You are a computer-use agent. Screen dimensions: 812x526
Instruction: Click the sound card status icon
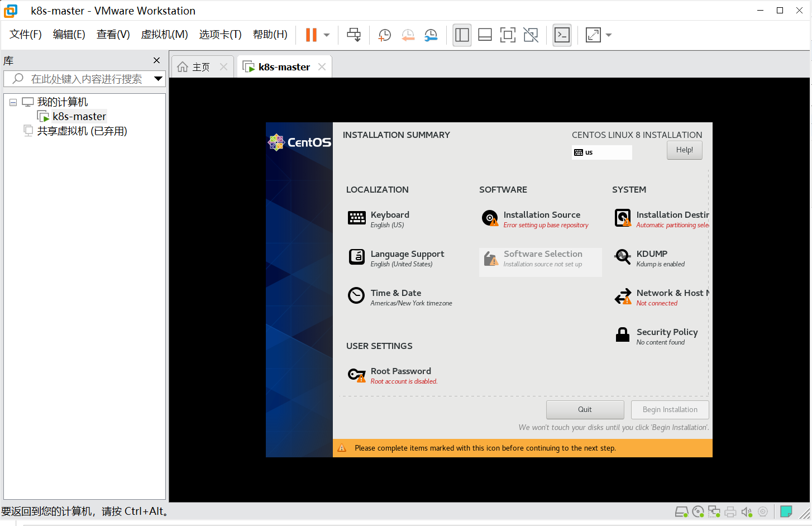[747, 511]
